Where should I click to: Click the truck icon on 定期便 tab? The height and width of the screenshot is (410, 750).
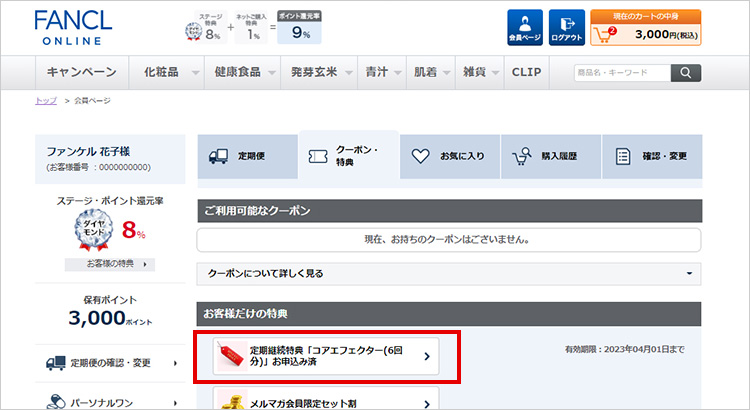[219, 156]
